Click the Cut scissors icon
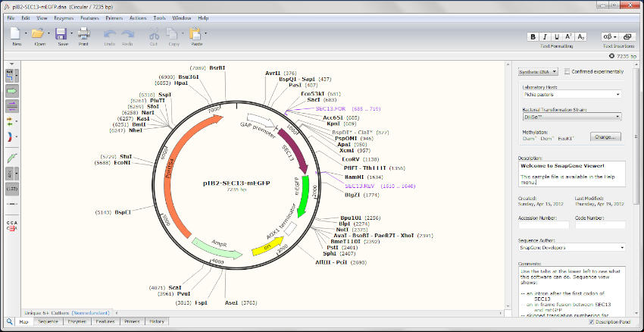The height and width of the screenshot is (332, 644). point(154,34)
